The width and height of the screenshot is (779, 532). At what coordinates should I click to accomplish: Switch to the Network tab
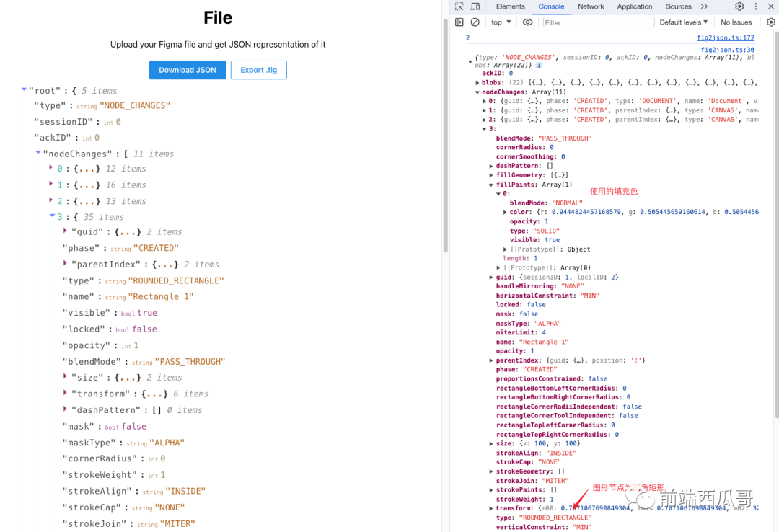[x=591, y=6]
